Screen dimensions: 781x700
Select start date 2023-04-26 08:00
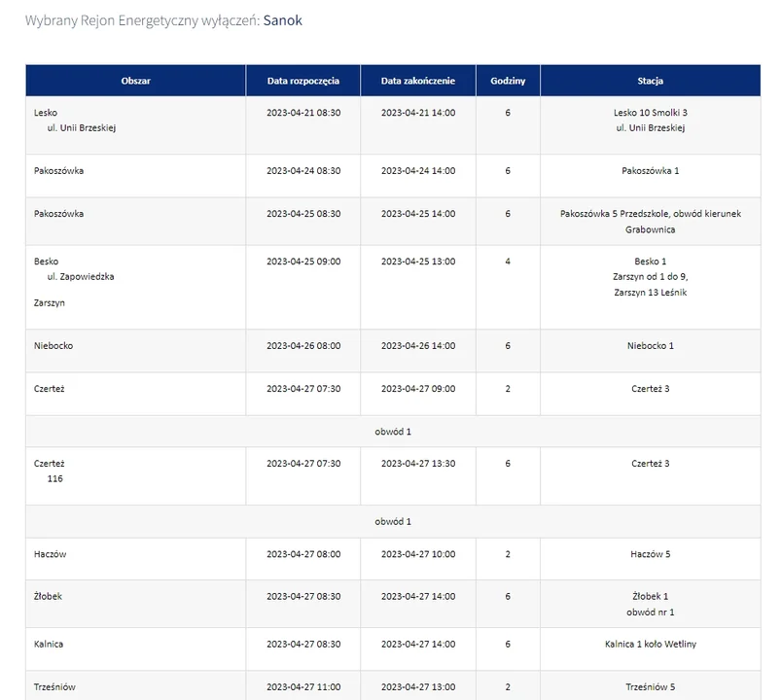click(303, 345)
